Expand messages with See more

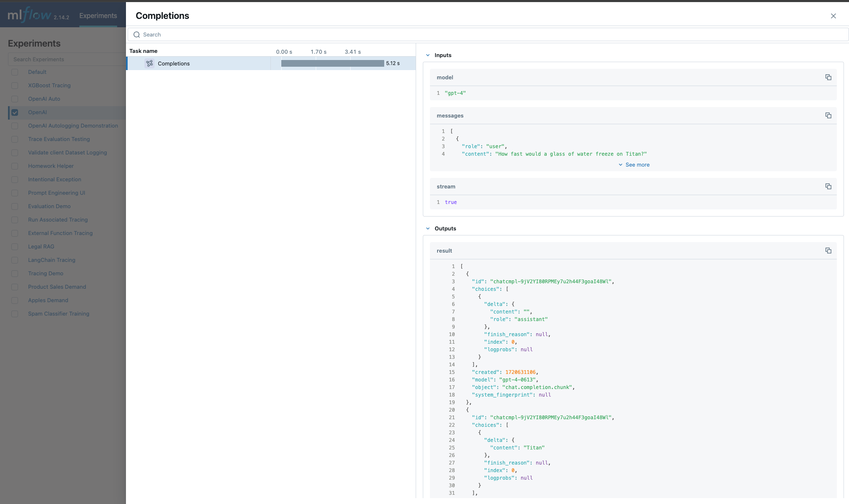(634, 165)
